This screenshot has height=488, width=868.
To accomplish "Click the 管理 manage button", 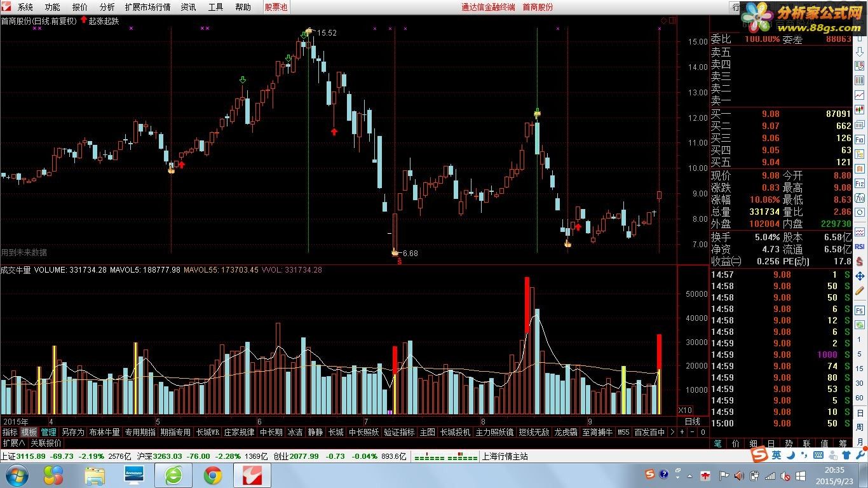I will 48,432.
